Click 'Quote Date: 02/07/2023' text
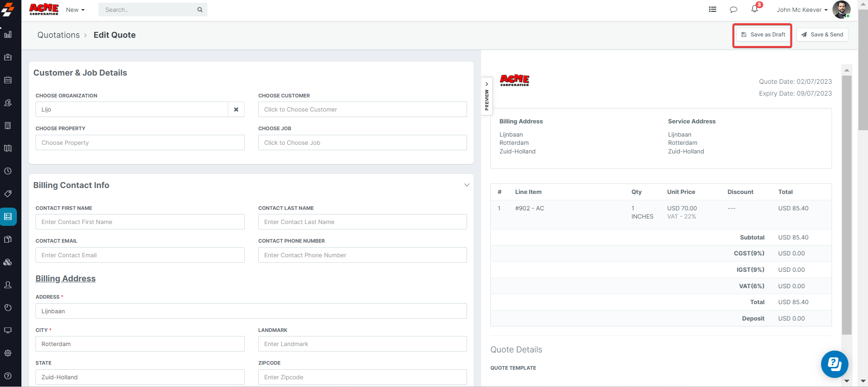 pos(795,81)
